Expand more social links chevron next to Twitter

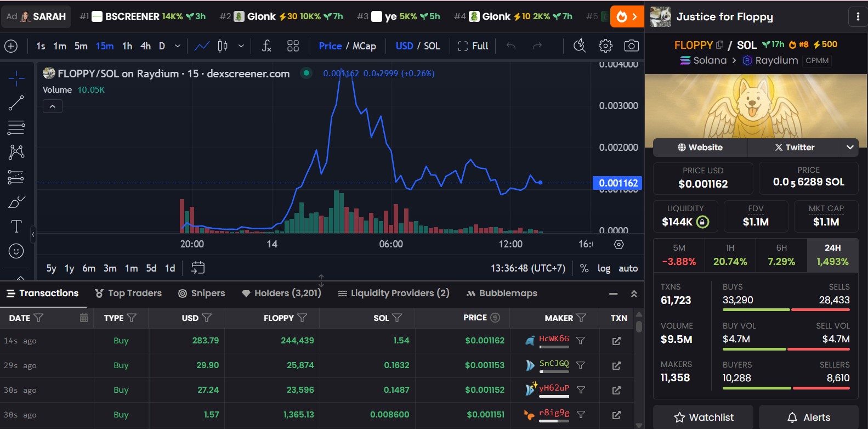[850, 147]
